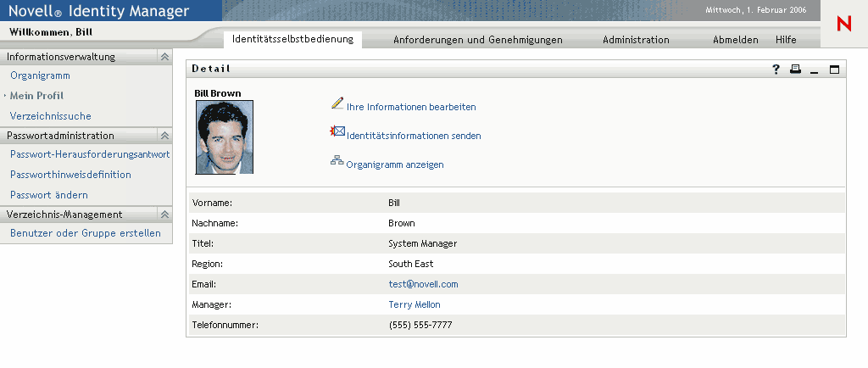Screen dimensions: 868x368
Task: Click Abmelden to log out
Action: (735, 40)
